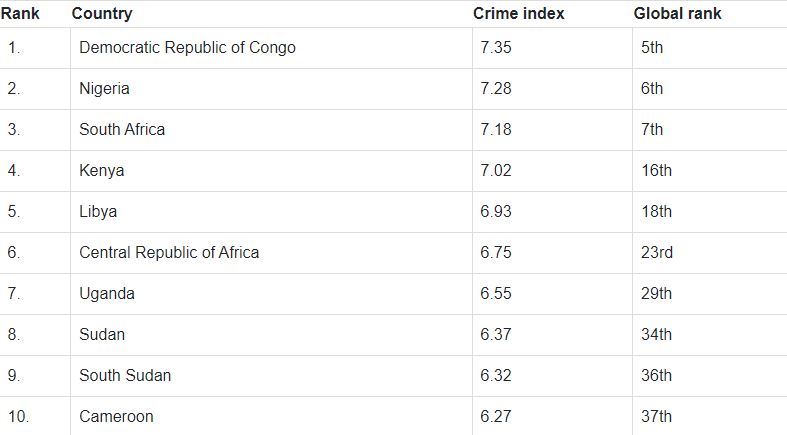This screenshot has width=787, height=435.
Task: Click crime index value 7.35
Action: [x=496, y=48]
